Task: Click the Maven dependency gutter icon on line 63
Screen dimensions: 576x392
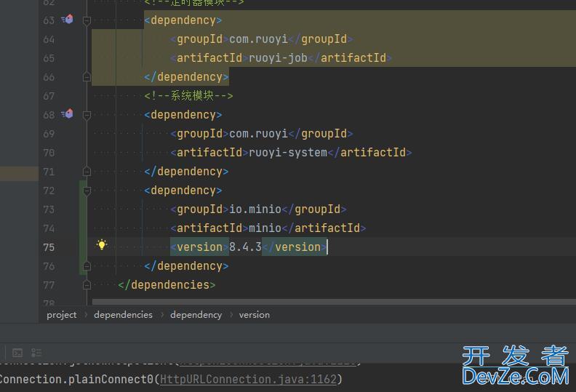Action: (x=67, y=19)
